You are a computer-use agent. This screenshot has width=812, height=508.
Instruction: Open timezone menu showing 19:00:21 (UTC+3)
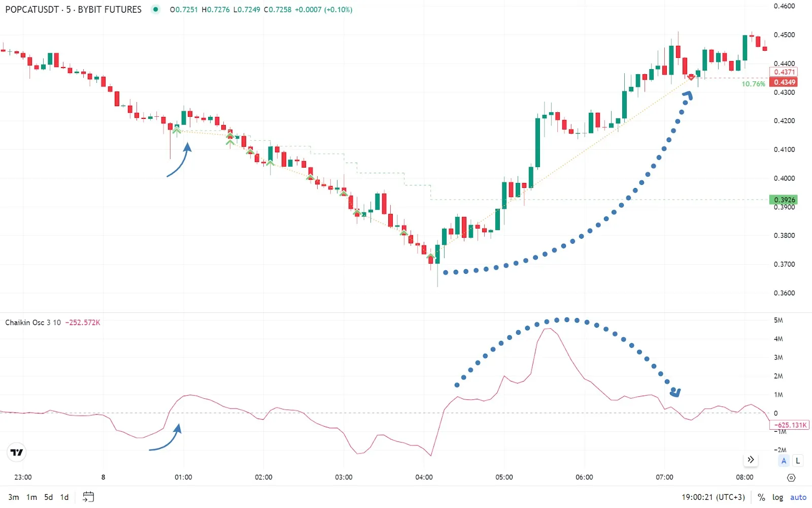713,497
